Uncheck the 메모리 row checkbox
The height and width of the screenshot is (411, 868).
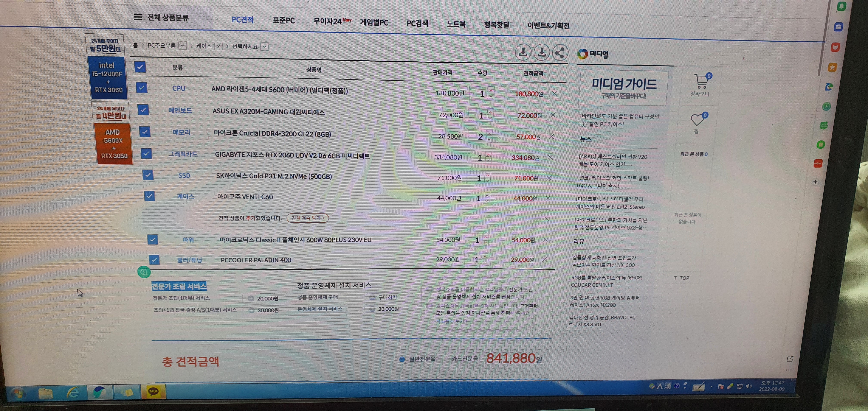[144, 131]
